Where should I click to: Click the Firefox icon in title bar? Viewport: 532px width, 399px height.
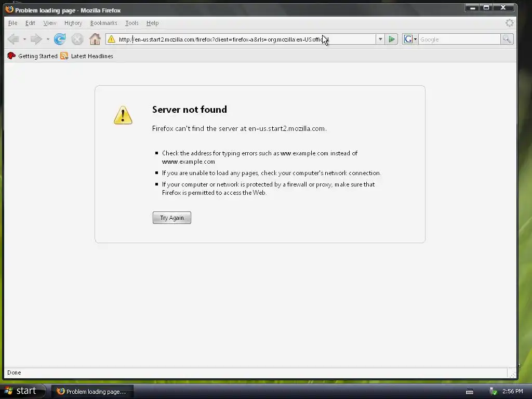tap(9, 9)
